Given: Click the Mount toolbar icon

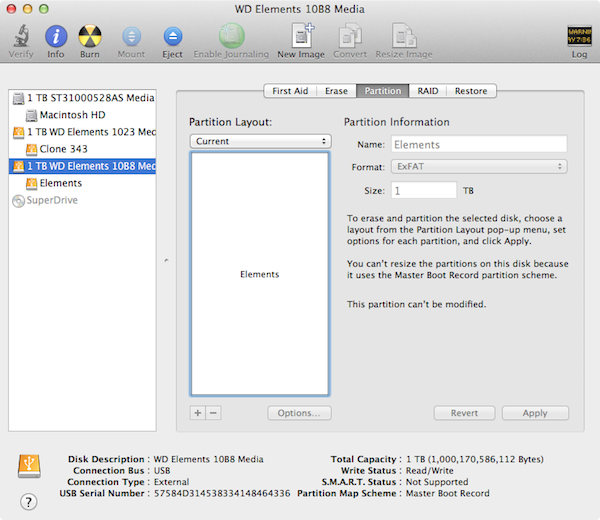Looking at the screenshot, I should tap(131, 38).
